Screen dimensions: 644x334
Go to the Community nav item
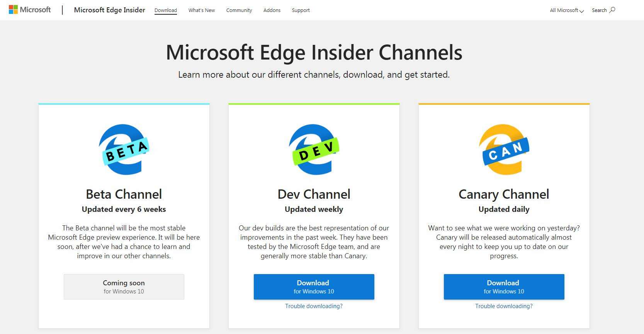(239, 10)
